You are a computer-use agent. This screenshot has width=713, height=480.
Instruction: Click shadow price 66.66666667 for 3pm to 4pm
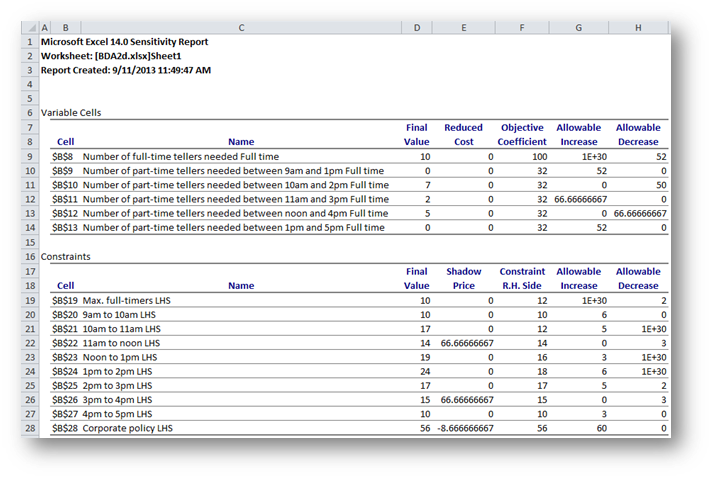pos(467,400)
